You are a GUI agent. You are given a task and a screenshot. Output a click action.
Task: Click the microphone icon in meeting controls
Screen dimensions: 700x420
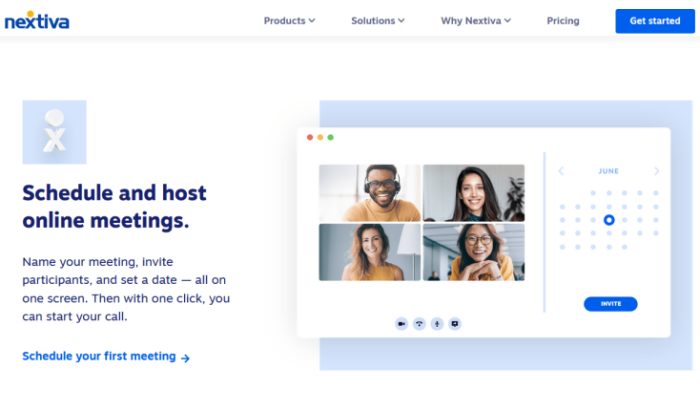437,324
